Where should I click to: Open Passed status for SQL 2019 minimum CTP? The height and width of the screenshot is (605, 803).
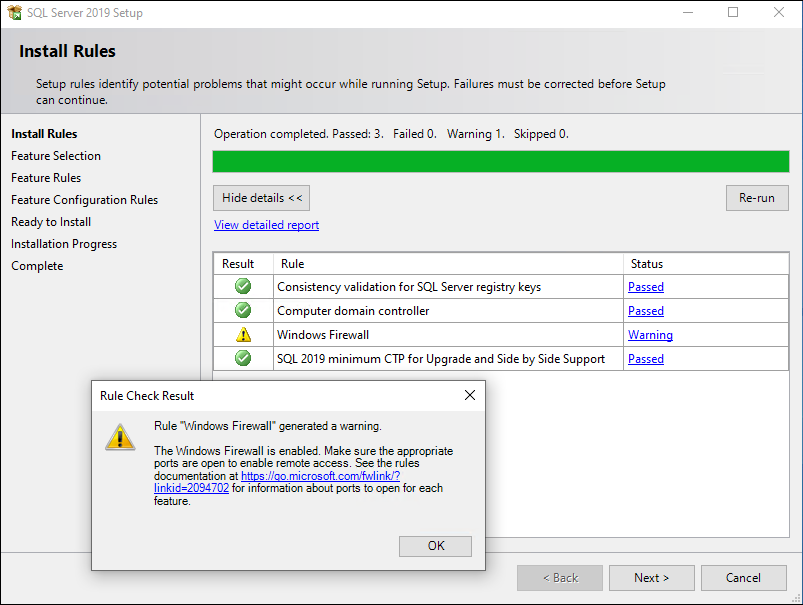[646, 359]
